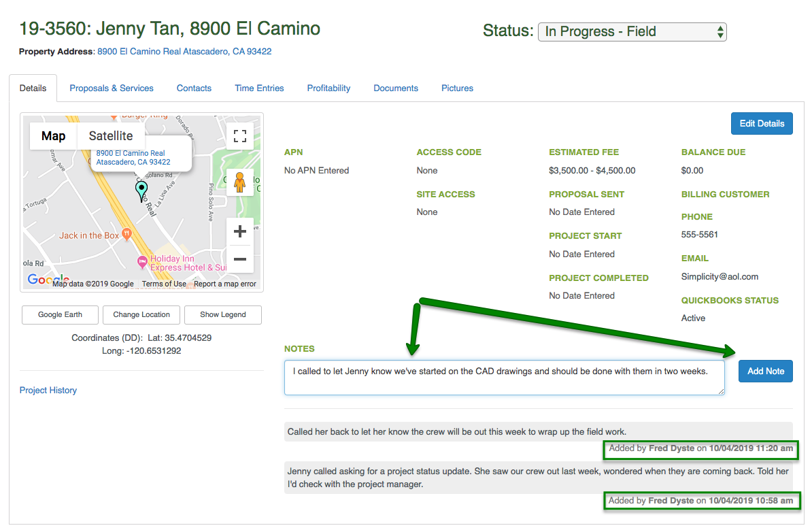Click the teal location pin marker
This screenshot has width=812, height=530.
click(x=141, y=191)
